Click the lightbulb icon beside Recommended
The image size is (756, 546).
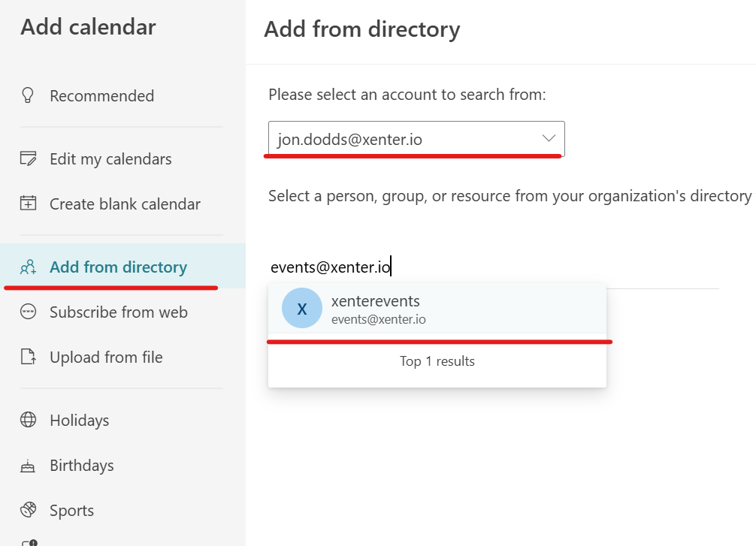click(x=28, y=95)
